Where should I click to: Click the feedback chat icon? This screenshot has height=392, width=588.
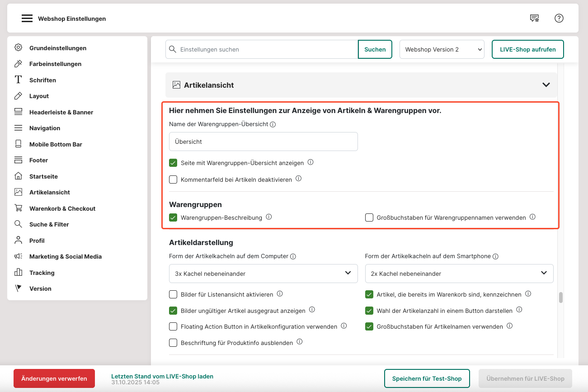pos(534,19)
